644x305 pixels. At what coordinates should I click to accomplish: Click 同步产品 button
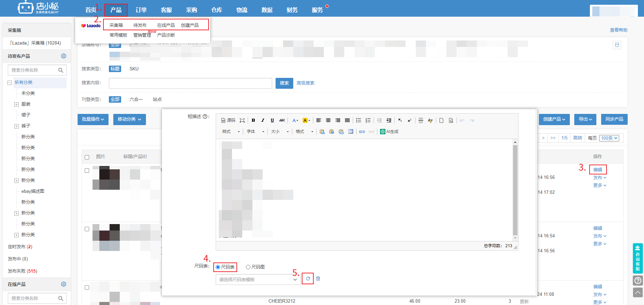(614, 119)
